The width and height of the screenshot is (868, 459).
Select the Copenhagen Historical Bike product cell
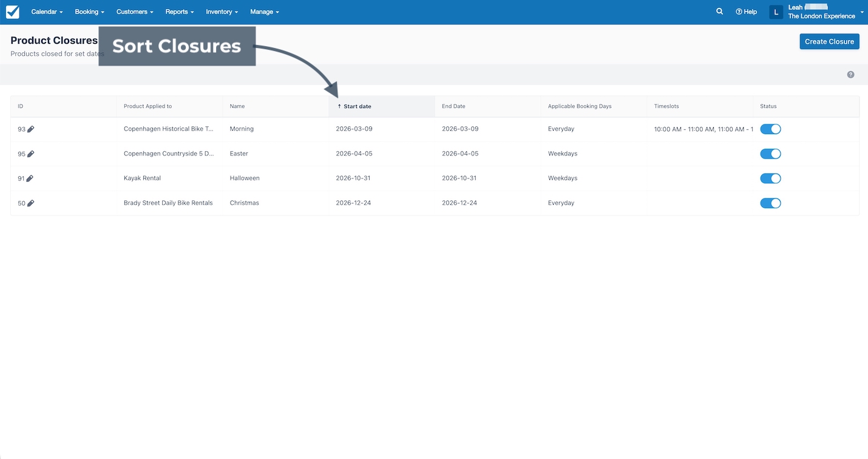169,129
